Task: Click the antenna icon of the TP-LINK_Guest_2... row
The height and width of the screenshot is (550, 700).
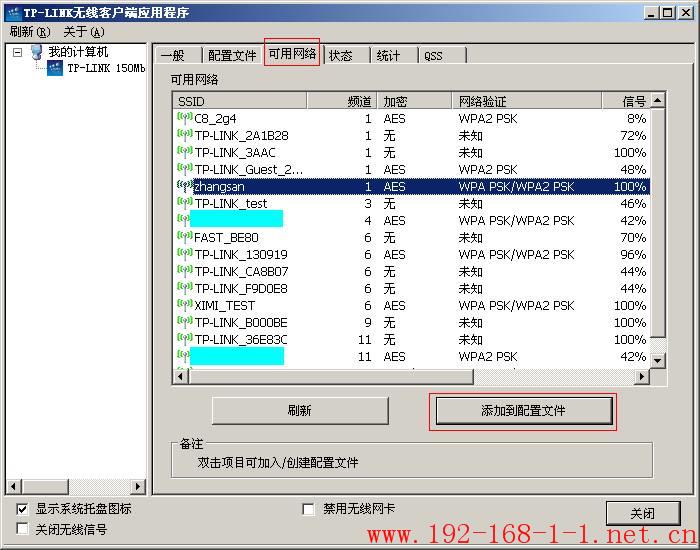Action: point(185,169)
